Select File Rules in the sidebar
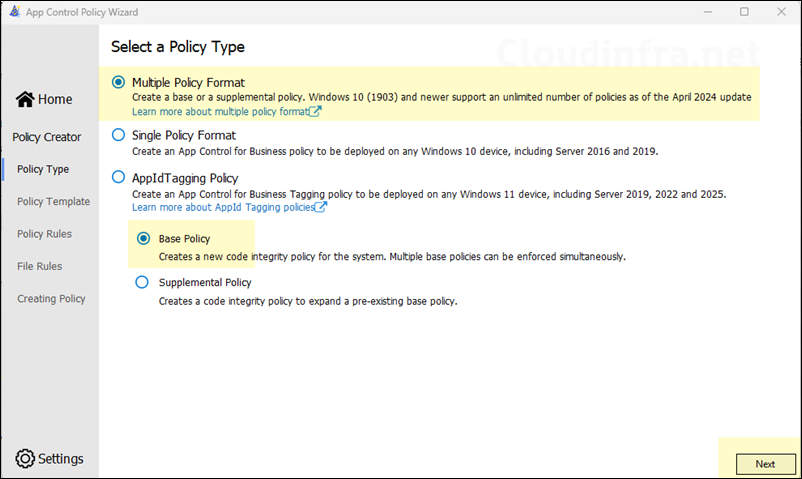This screenshot has height=479, width=802. point(39,266)
